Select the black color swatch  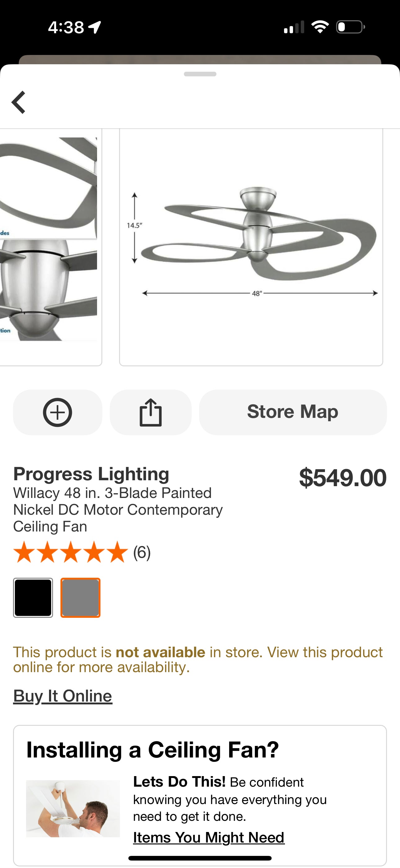pos(33,597)
